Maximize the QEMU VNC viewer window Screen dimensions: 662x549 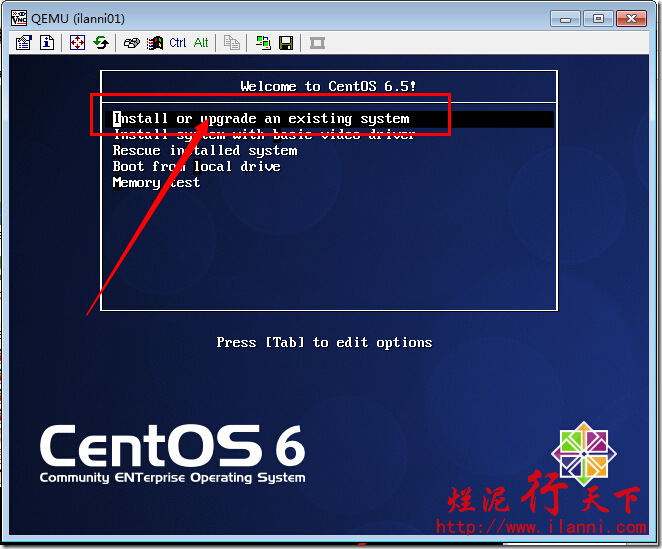pyautogui.click(x=598, y=19)
